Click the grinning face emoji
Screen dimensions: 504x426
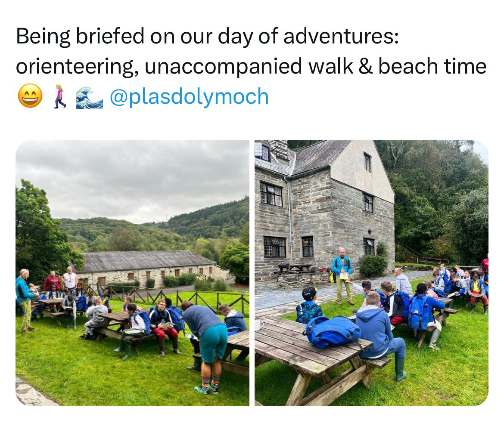pyautogui.click(x=30, y=96)
